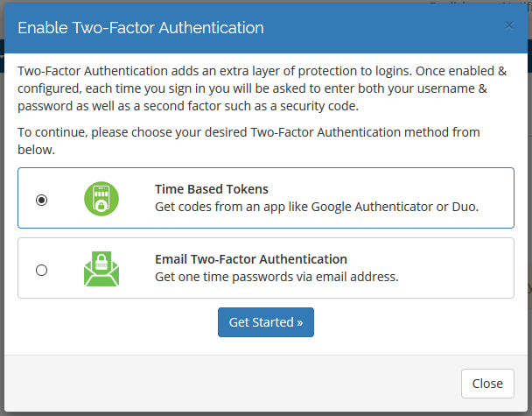The height and width of the screenshot is (416, 532).
Task: Click the blue dialog header bar
Action: pos(374,27)
